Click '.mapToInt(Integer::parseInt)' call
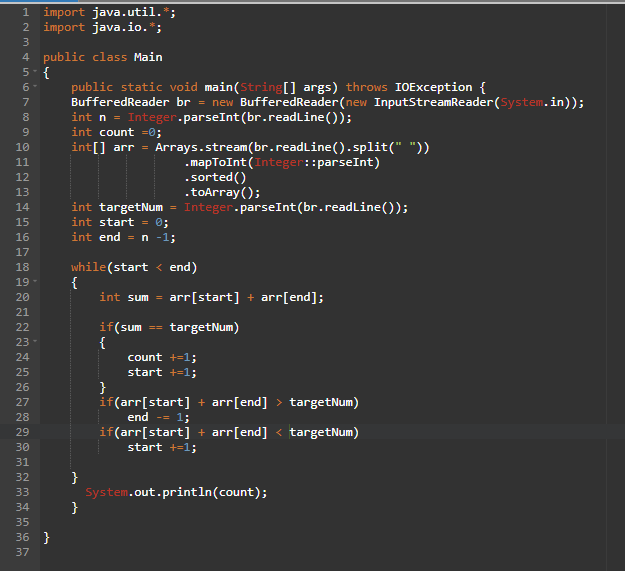The width and height of the screenshot is (625, 571). [x=282, y=163]
